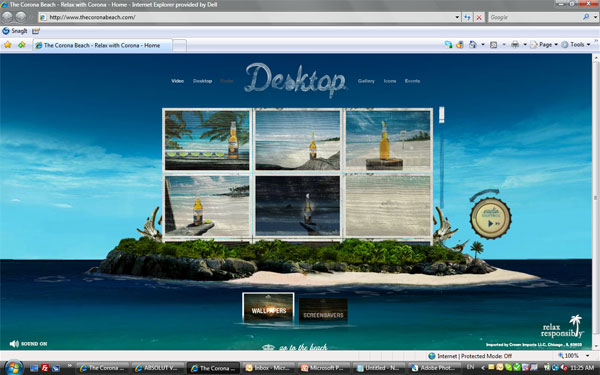600x375 pixels.
Task: Open the Events navigation link
Action: [x=412, y=81]
